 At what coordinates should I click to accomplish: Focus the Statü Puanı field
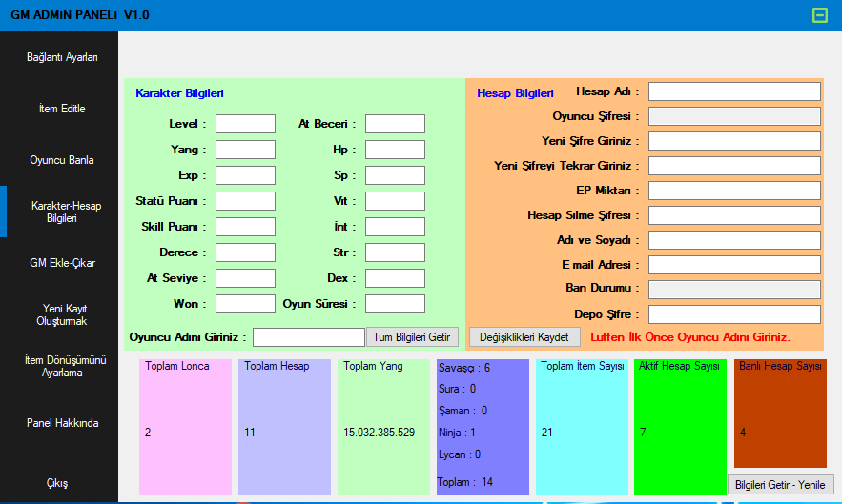245,201
